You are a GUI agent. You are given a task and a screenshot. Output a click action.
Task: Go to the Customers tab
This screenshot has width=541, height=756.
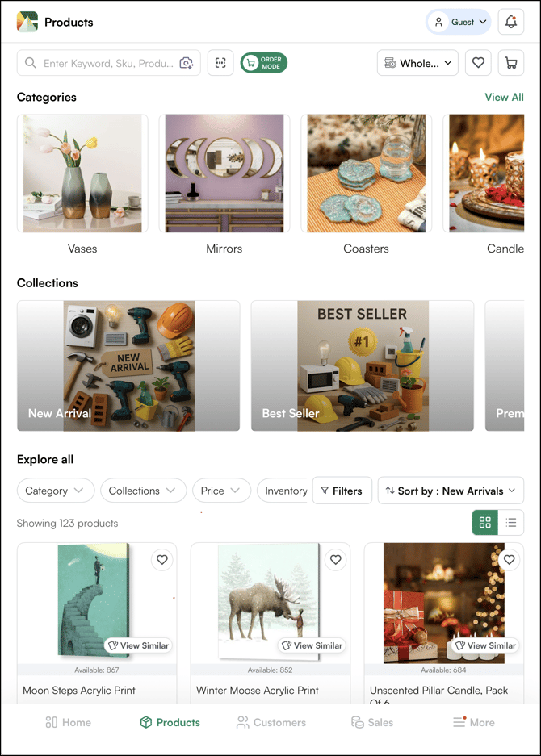271,723
